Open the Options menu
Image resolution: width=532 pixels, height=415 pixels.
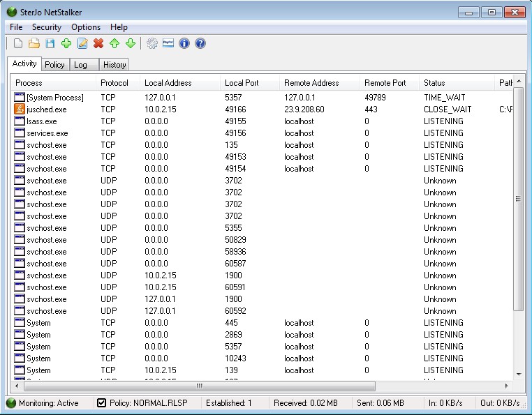[86, 27]
